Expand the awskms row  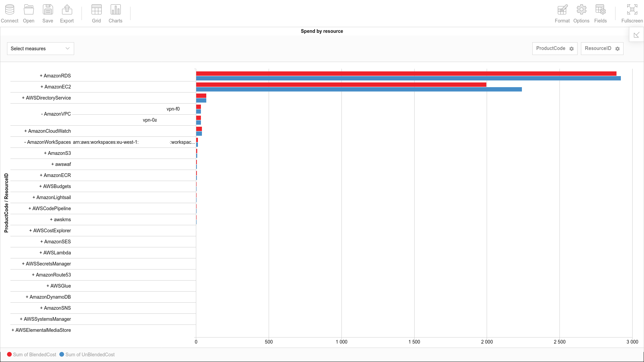click(60, 220)
